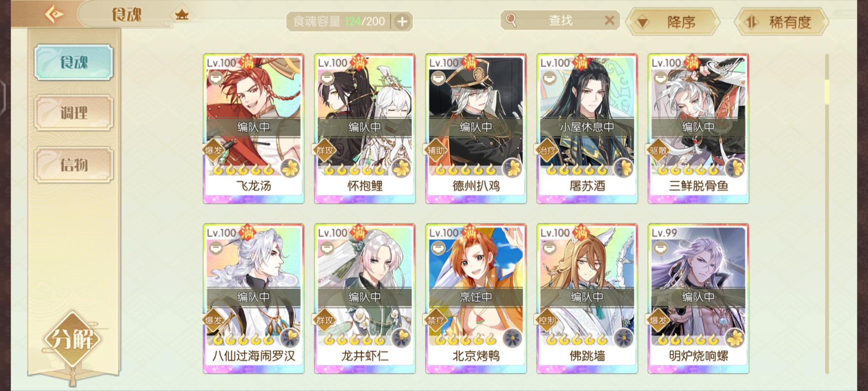Click the 查找 search field

coord(560,20)
